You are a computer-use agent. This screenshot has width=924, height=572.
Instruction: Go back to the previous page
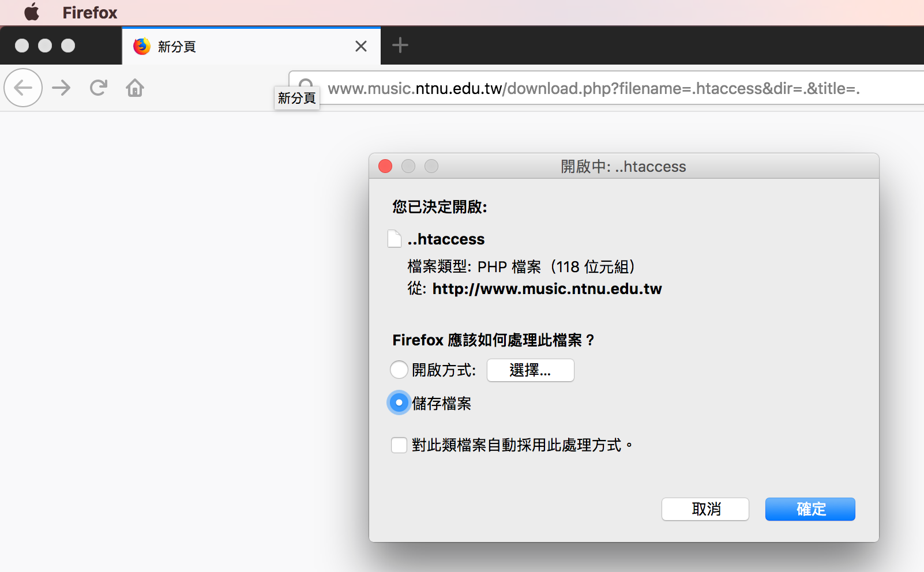pyautogui.click(x=23, y=88)
